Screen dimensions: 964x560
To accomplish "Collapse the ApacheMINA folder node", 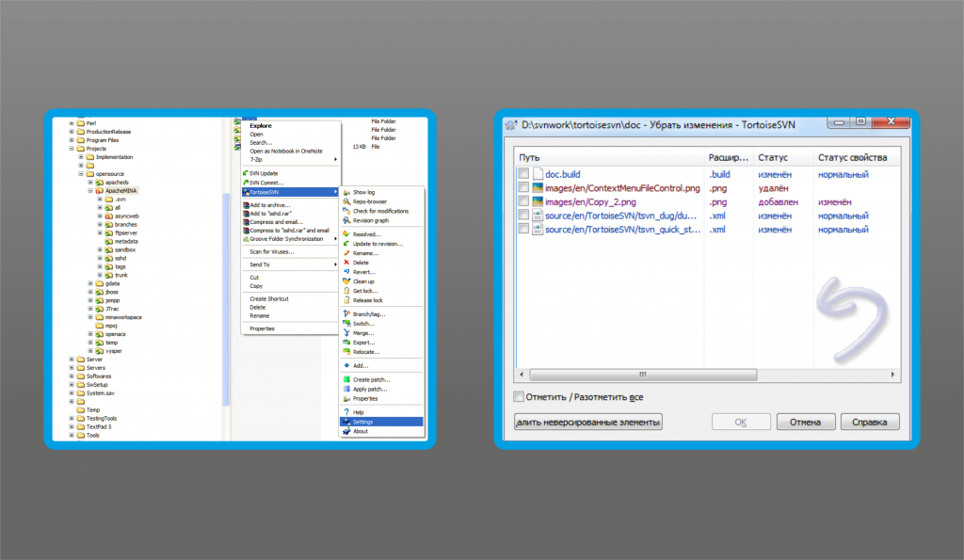I will pyautogui.click(x=90, y=190).
